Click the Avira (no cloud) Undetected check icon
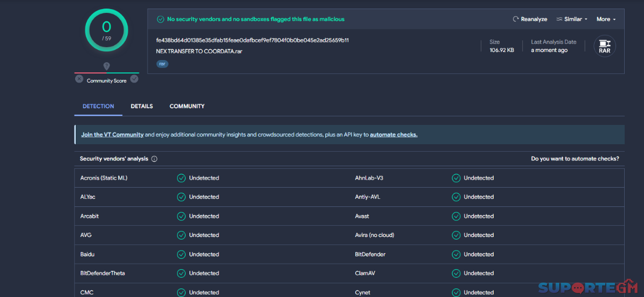The image size is (644, 297). point(456,235)
